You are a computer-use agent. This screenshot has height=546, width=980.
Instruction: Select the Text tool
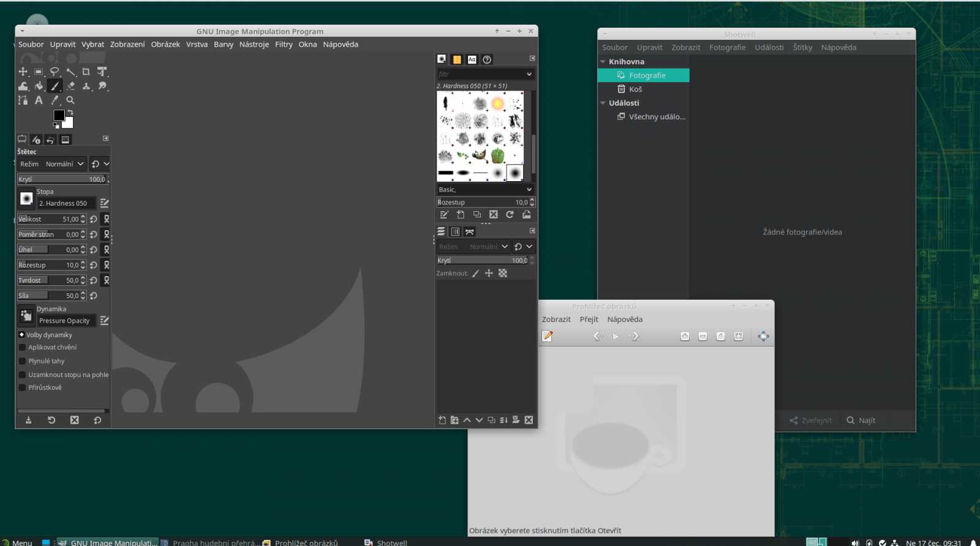point(39,100)
